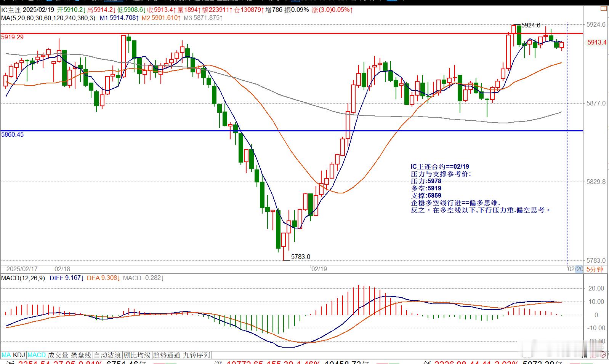
Task: Select the red 5919.29 horizontal line label
Action: click(13, 37)
